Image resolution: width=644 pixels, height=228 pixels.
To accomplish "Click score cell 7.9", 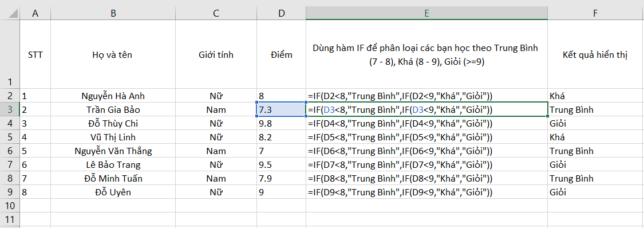I will pyautogui.click(x=281, y=178).
